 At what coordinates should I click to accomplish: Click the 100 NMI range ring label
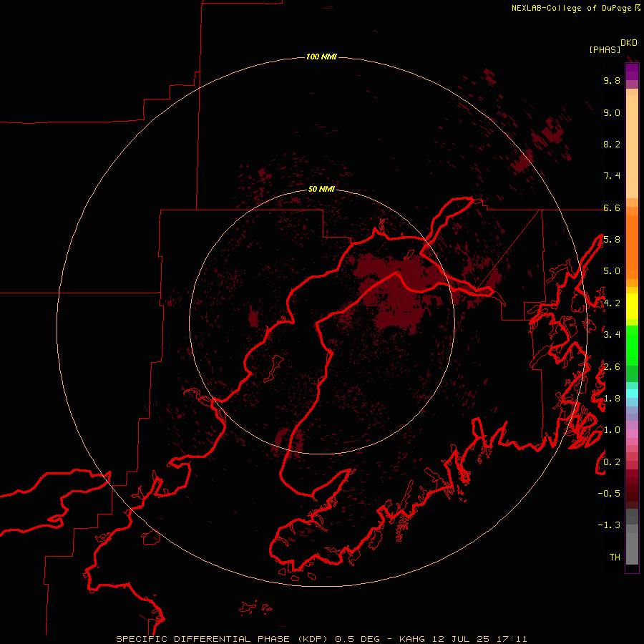pos(321,57)
